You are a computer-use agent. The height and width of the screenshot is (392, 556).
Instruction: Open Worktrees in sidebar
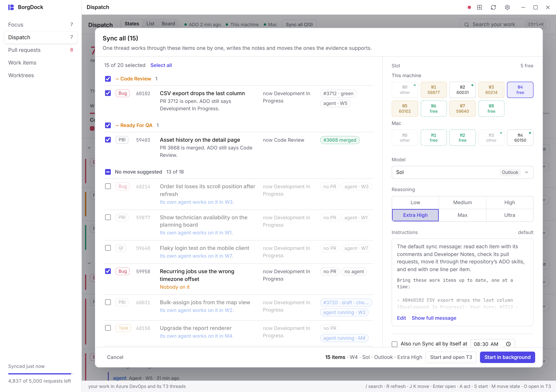(x=41, y=75)
